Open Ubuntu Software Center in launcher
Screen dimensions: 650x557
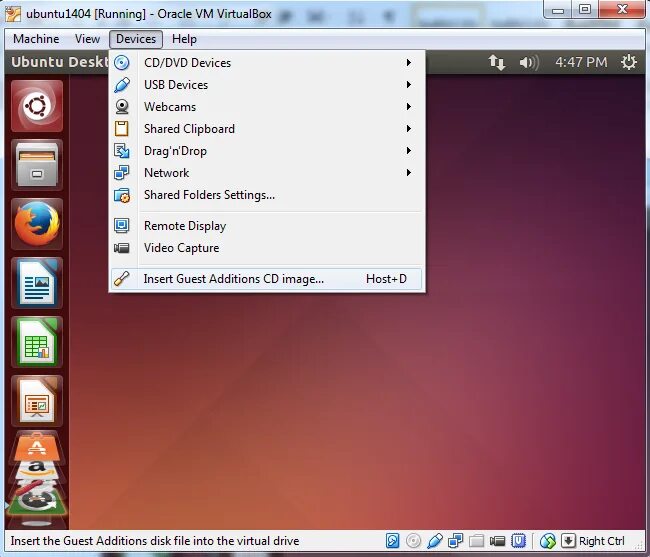point(37,448)
